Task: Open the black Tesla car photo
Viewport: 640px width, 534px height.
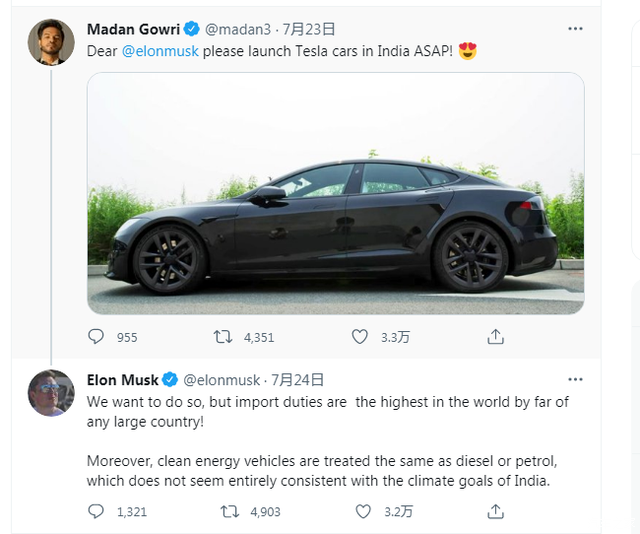Action: pyautogui.click(x=335, y=193)
